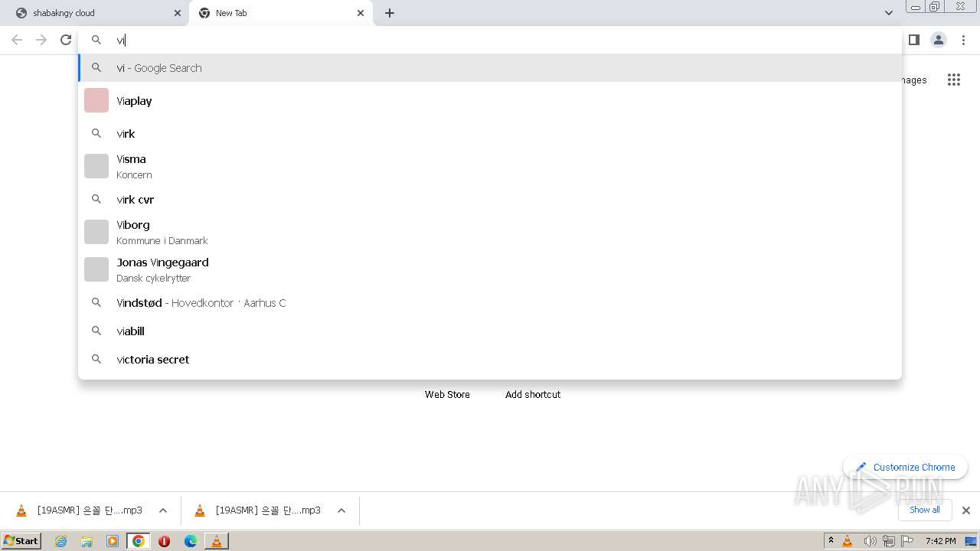Image resolution: width=980 pixels, height=551 pixels.
Task: Click the 7:42 PM system clock
Action: [940, 541]
